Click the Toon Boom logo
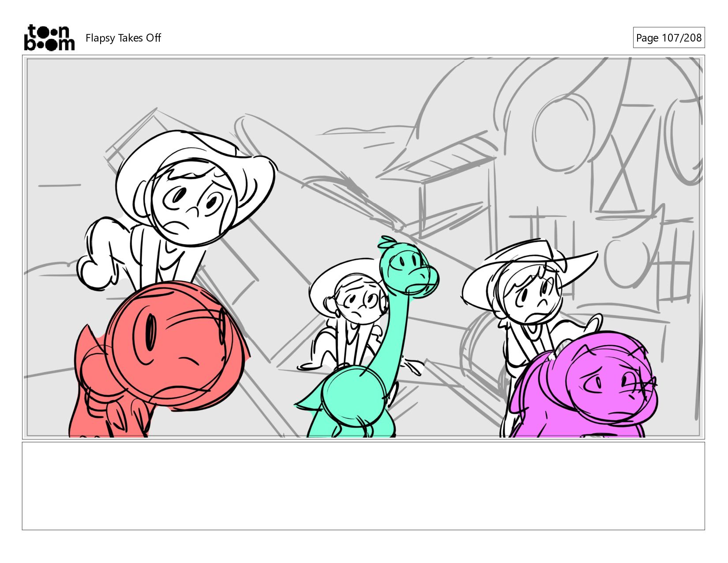728x563 pixels. click(49, 38)
